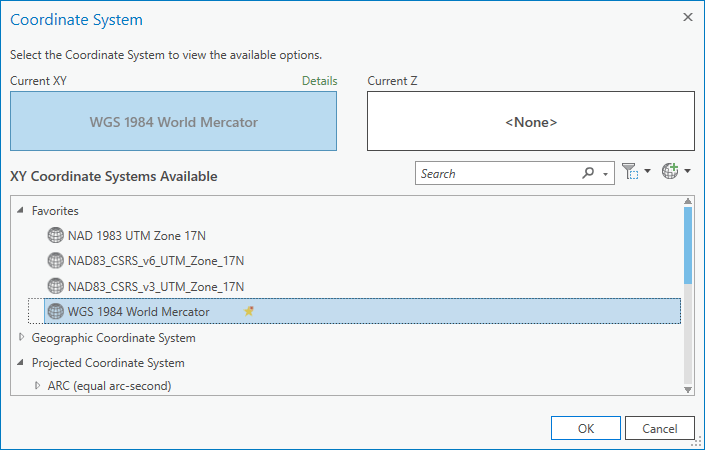Viewport: 705px width, 450px height.
Task: Expand the ARC (equal arc-second) folder
Action: click(x=37, y=385)
